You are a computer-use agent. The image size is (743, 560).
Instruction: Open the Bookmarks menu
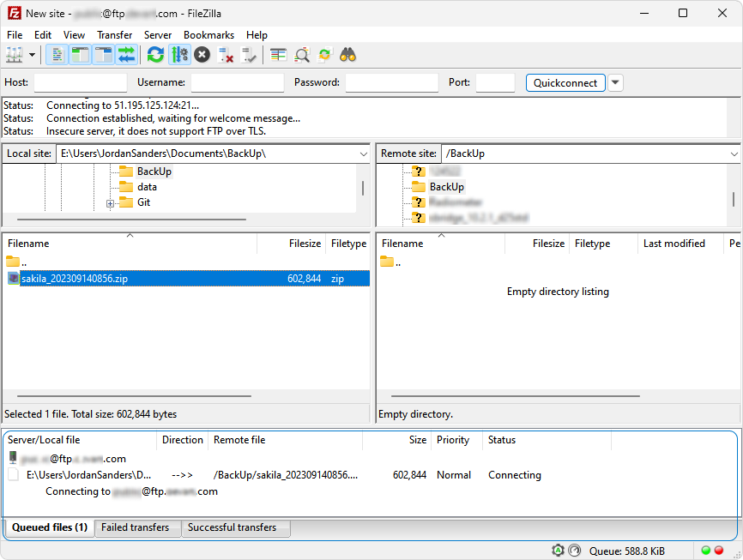[209, 35]
